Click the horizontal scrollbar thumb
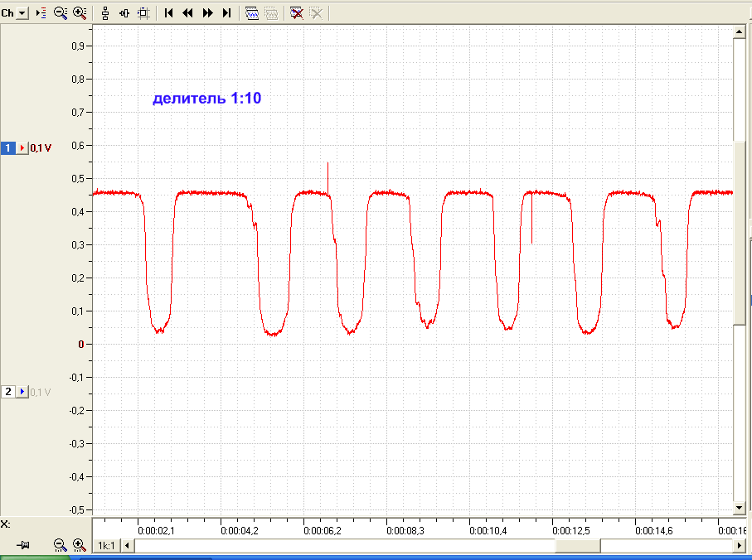Viewport: 752px width, 560px height. click(577, 546)
